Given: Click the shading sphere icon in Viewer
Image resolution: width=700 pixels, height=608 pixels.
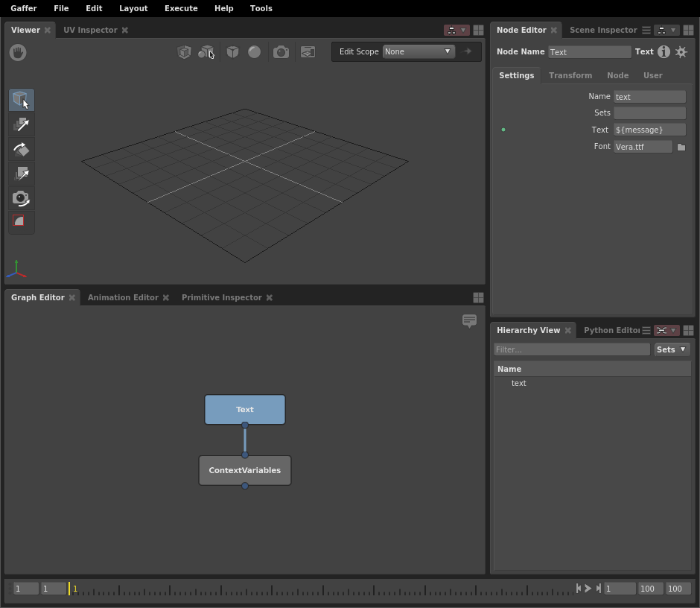Looking at the screenshot, I should (255, 52).
